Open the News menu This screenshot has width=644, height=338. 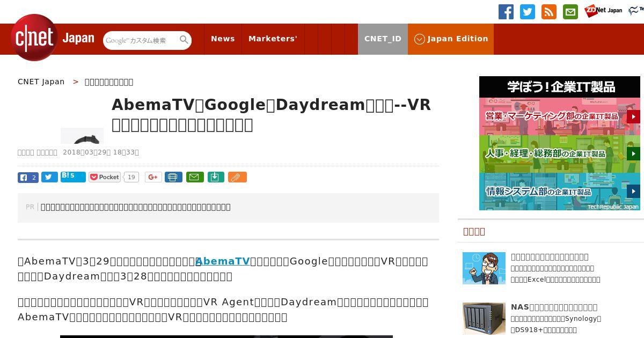pyautogui.click(x=223, y=39)
